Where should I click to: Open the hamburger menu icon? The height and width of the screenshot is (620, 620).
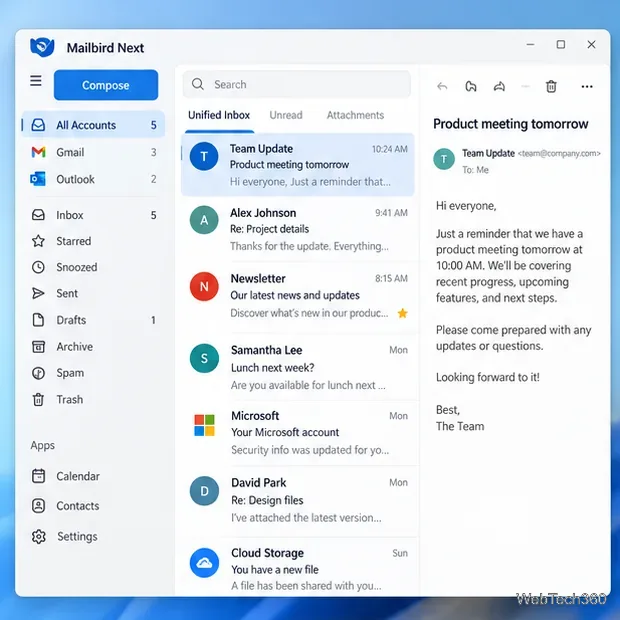36,81
